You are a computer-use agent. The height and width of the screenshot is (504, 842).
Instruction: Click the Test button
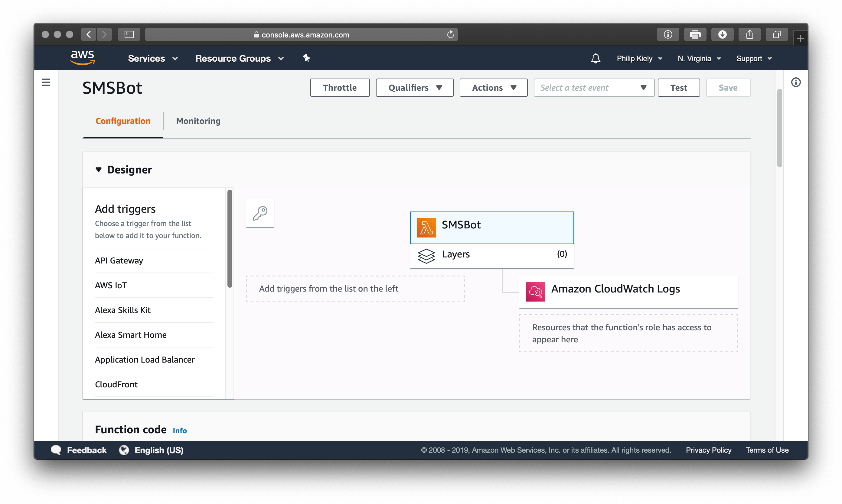pyautogui.click(x=678, y=88)
